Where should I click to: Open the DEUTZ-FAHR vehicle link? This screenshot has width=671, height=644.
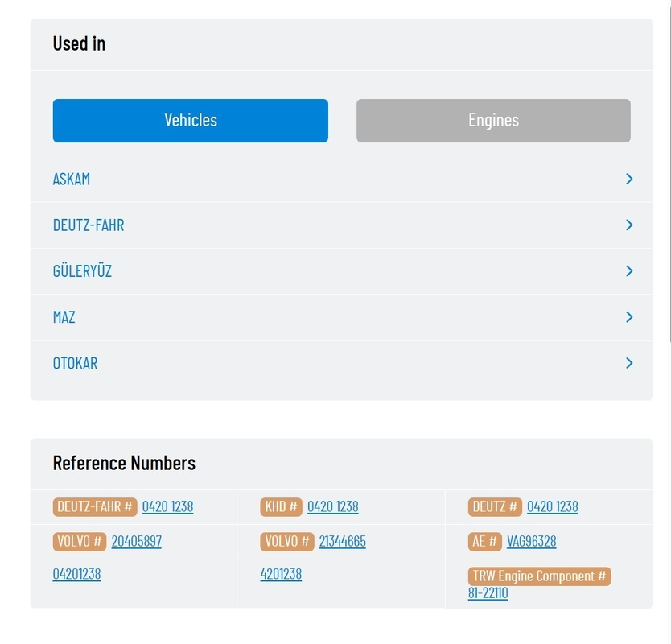click(89, 225)
